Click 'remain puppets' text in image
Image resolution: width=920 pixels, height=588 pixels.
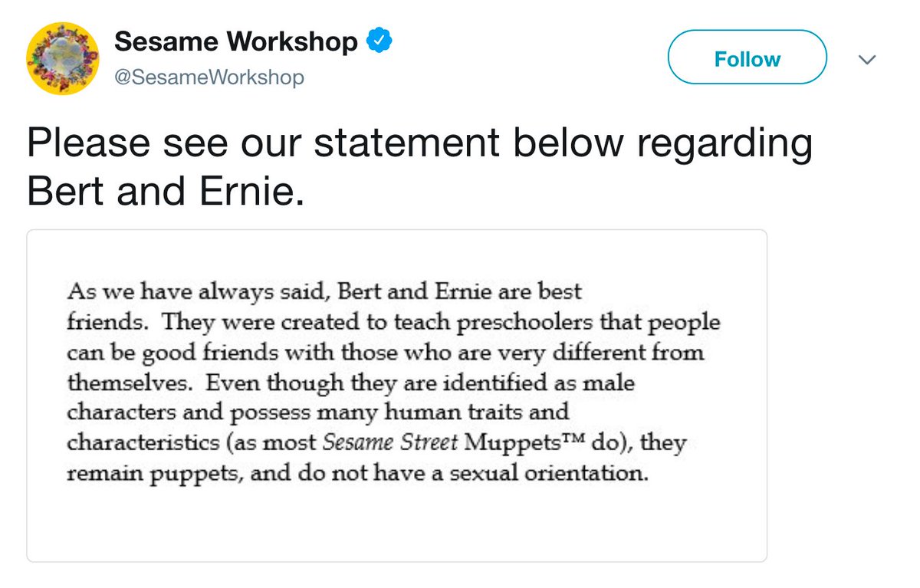(x=153, y=473)
